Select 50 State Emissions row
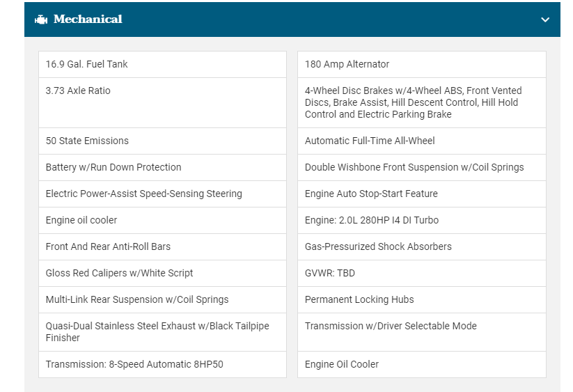 pyautogui.click(x=87, y=141)
